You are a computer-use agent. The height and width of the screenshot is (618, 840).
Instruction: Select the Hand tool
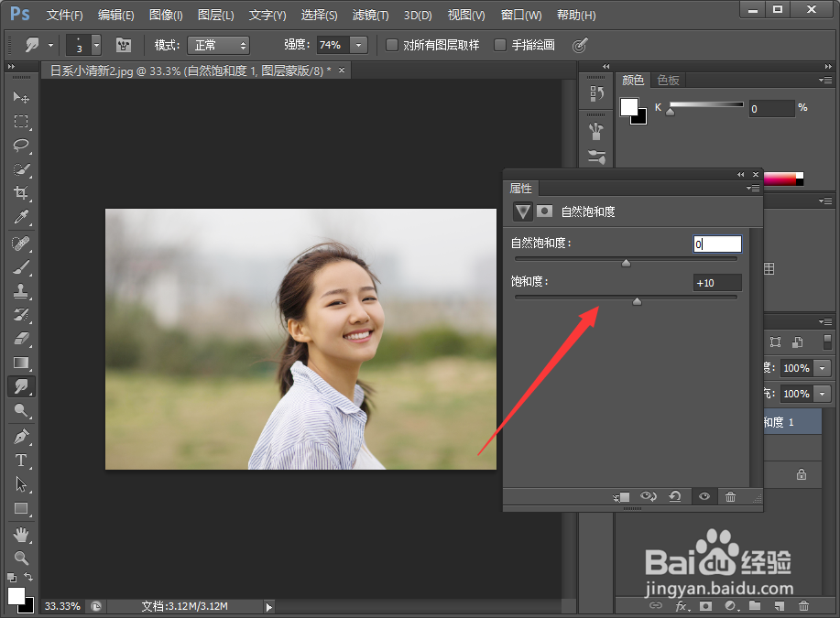coord(21,534)
